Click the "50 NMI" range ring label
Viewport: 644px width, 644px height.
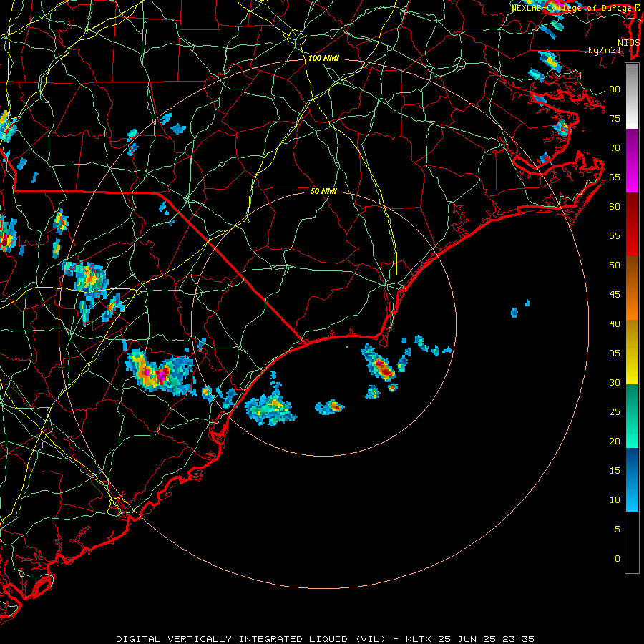pos(323,191)
